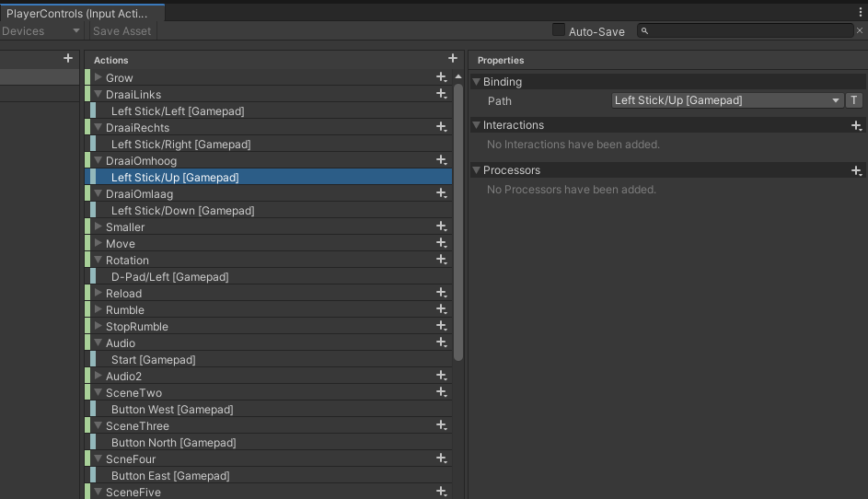Add a new Interaction with plus icon

[x=856, y=125]
